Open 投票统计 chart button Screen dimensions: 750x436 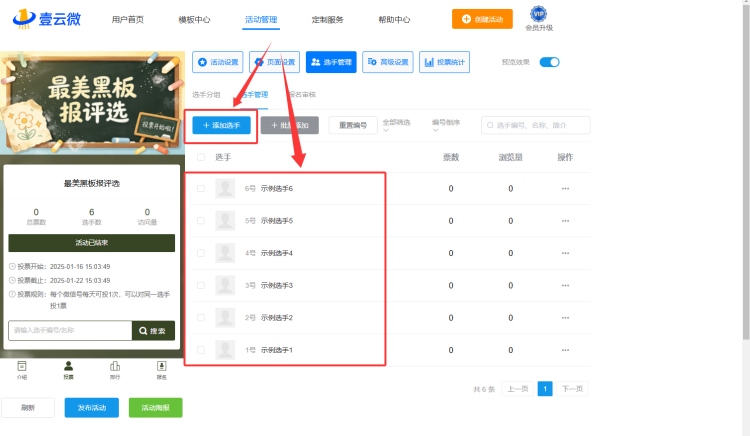[x=444, y=62]
